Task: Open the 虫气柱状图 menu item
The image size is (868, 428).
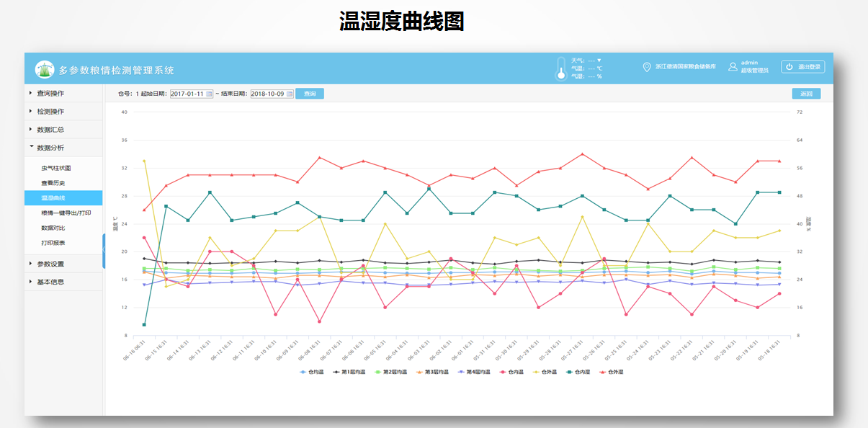Action: pyautogui.click(x=56, y=168)
